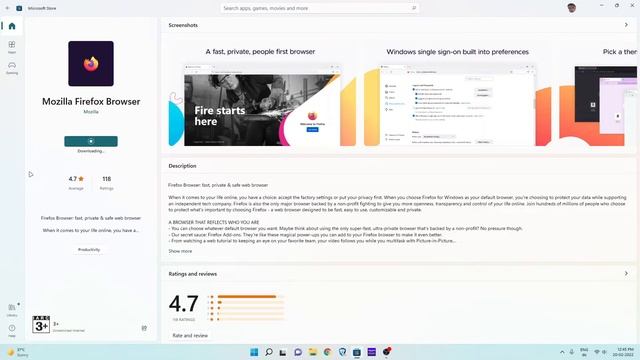Click into the Search apps field
This screenshot has width=640, height=360.
(x=319, y=8)
